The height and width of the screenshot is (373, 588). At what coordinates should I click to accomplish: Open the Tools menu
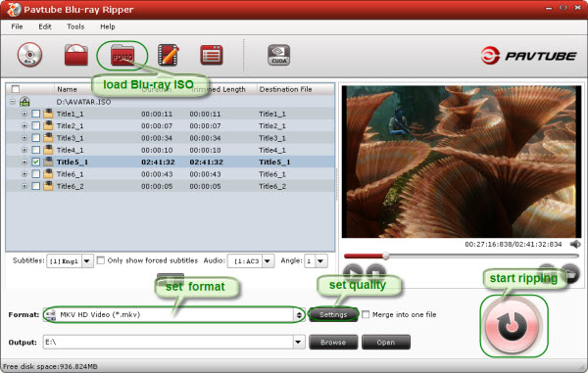(75, 26)
